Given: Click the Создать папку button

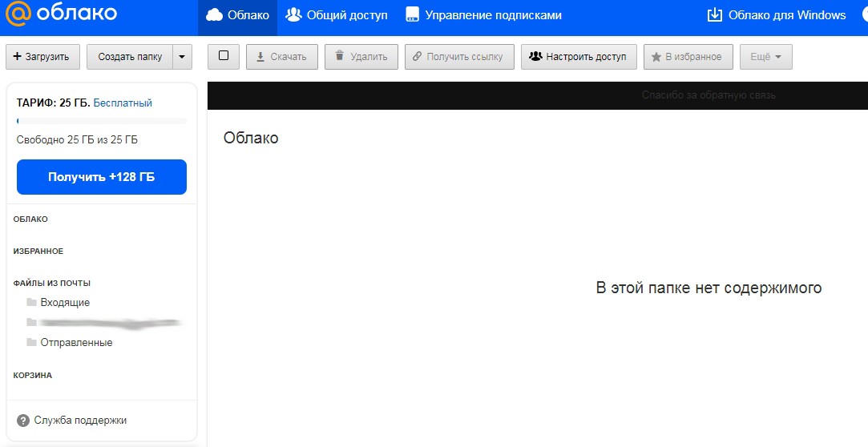Looking at the screenshot, I should click(130, 57).
